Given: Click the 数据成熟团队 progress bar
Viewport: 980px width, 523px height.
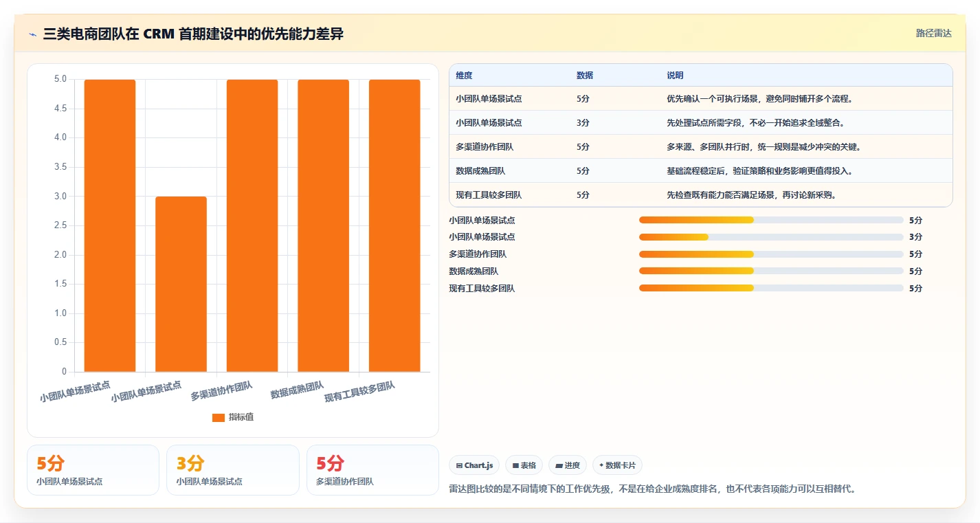Looking at the screenshot, I should pos(771,271).
